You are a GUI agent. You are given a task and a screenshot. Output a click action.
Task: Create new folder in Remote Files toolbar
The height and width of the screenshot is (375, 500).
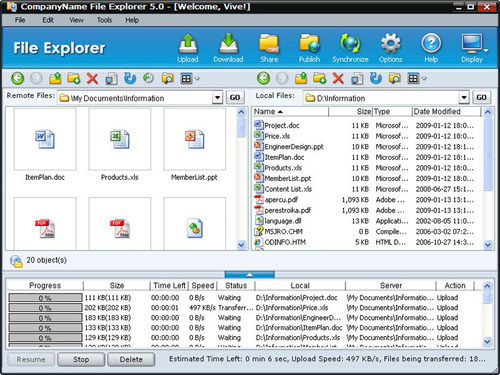(74, 78)
